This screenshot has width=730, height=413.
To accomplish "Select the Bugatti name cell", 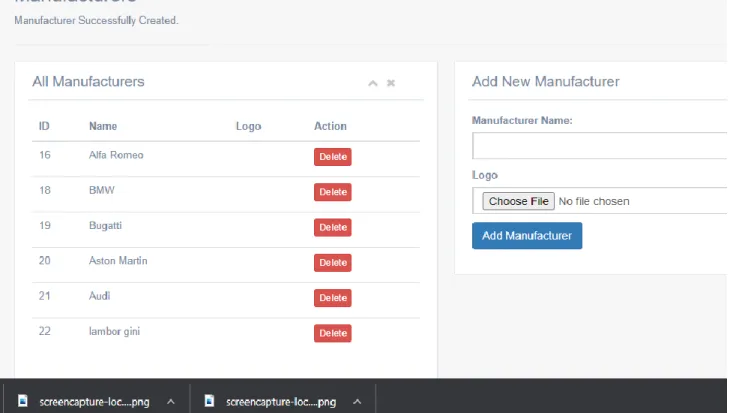I will (x=105, y=226).
